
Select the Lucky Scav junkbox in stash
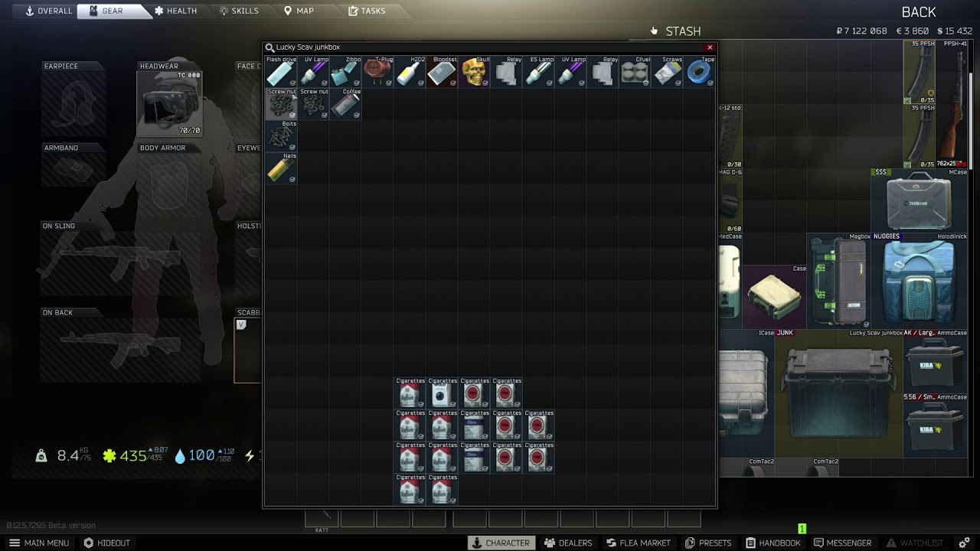point(839,393)
